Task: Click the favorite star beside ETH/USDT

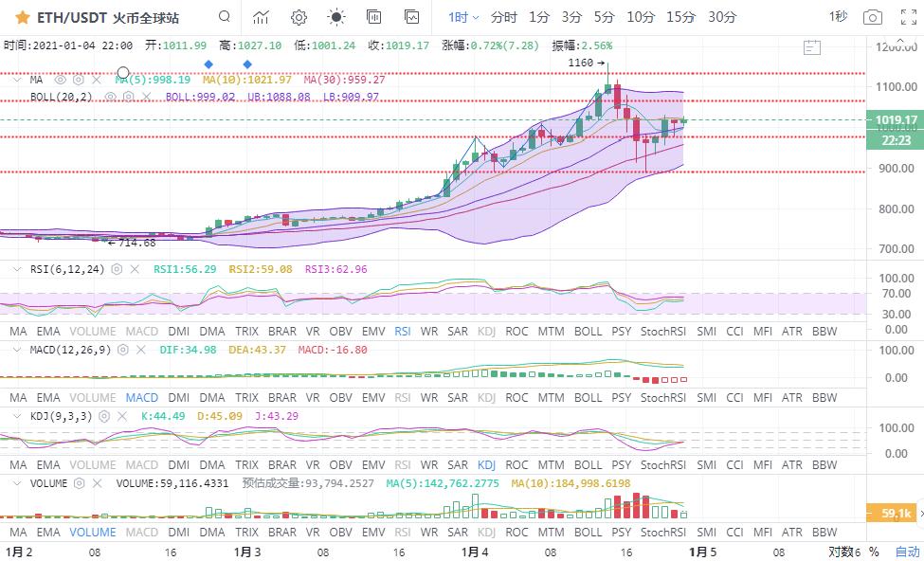Action: [22, 17]
